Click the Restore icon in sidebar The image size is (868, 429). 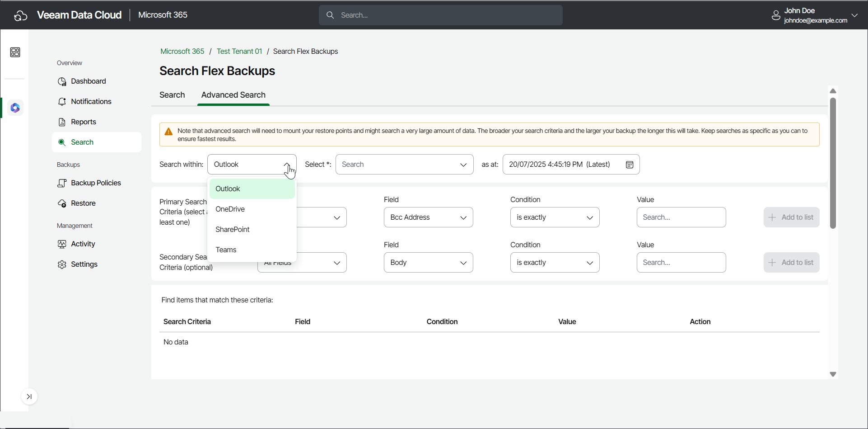click(62, 203)
